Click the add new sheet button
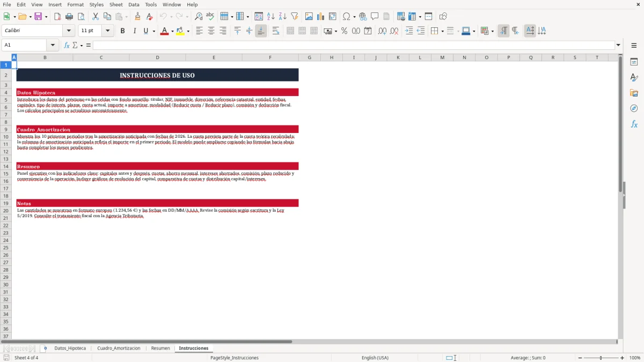Screen dimensions: 644x362 pyautogui.click(x=45, y=348)
